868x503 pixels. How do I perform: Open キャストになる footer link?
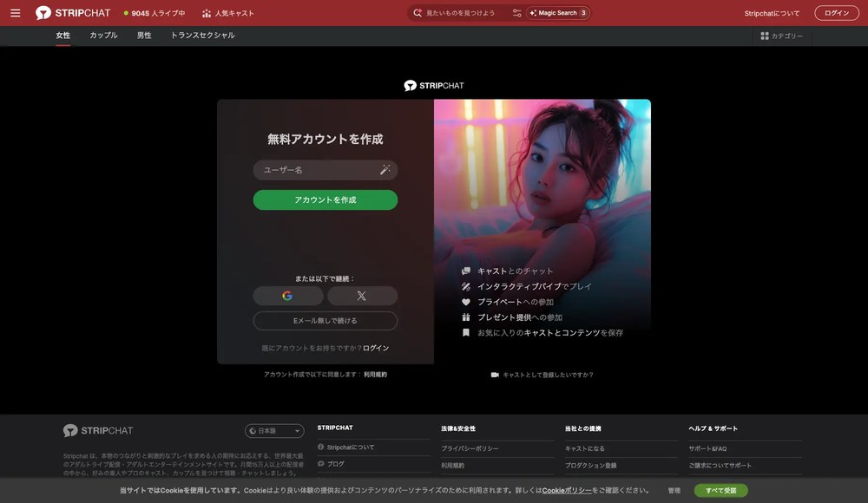click(584, 448)
